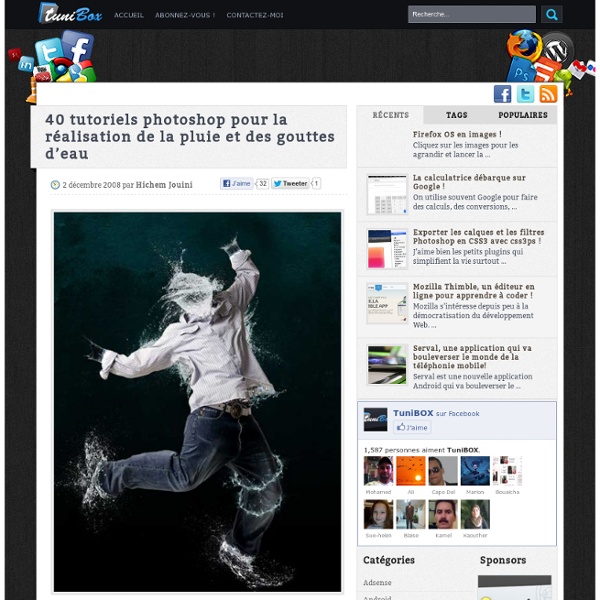Click the Sponsors heading

tap(503, 560)
